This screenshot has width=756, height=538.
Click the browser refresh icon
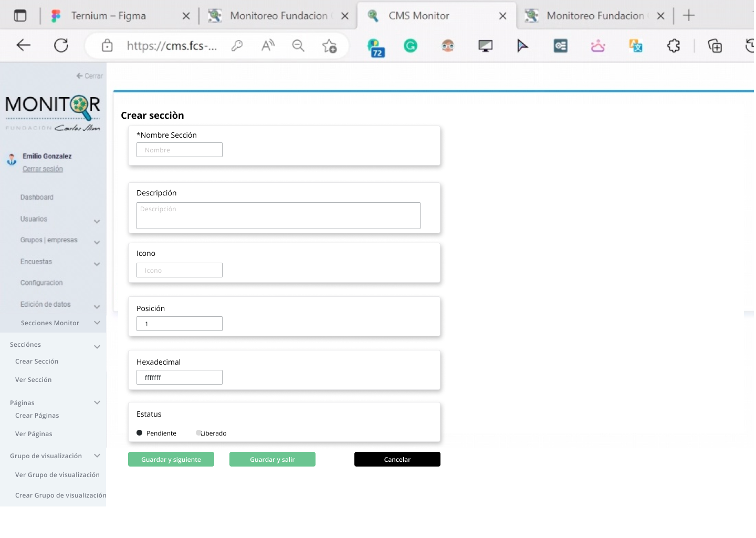click(x=61, y=46)
